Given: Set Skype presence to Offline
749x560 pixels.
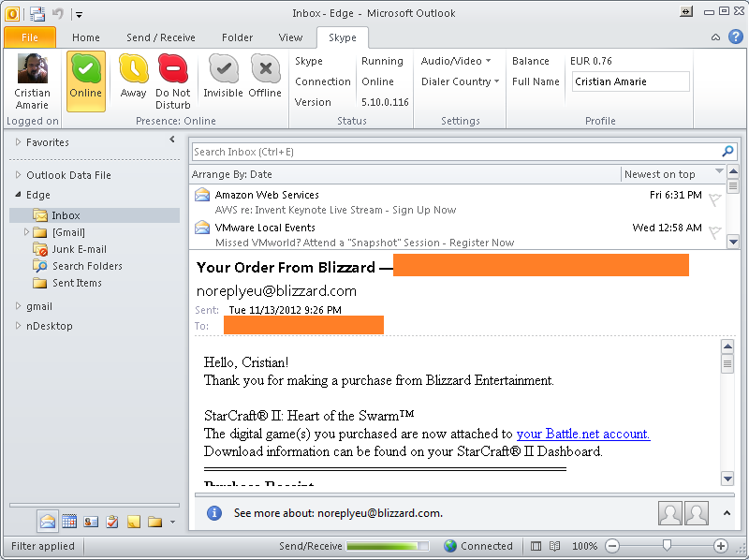Looking at the screenshot, I should point(265,77).
